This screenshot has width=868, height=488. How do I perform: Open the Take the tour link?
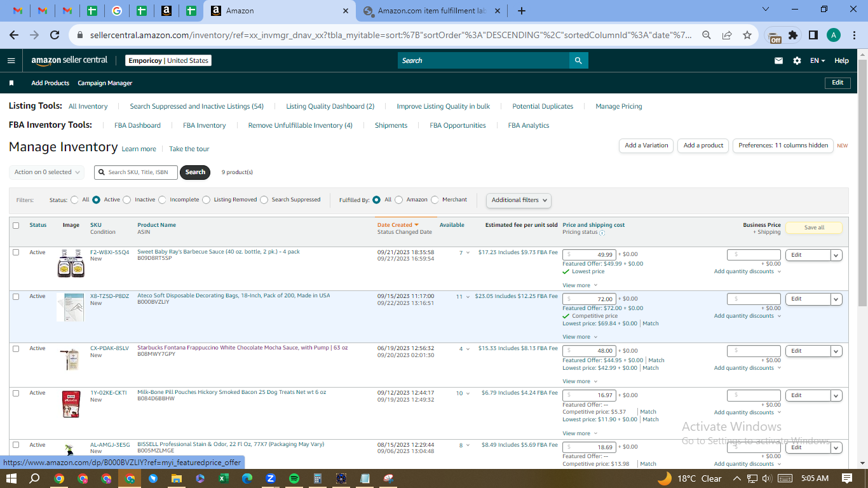tap(189, 149)
